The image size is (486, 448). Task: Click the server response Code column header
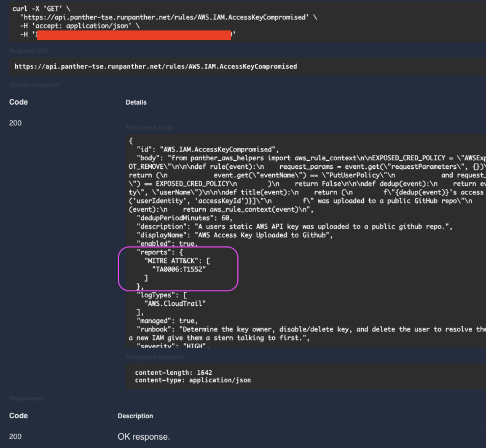(x=18, y=102)
